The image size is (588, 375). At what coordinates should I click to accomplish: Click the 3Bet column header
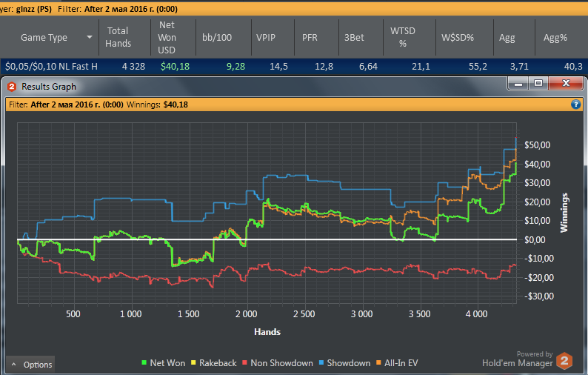pos(354,38)
